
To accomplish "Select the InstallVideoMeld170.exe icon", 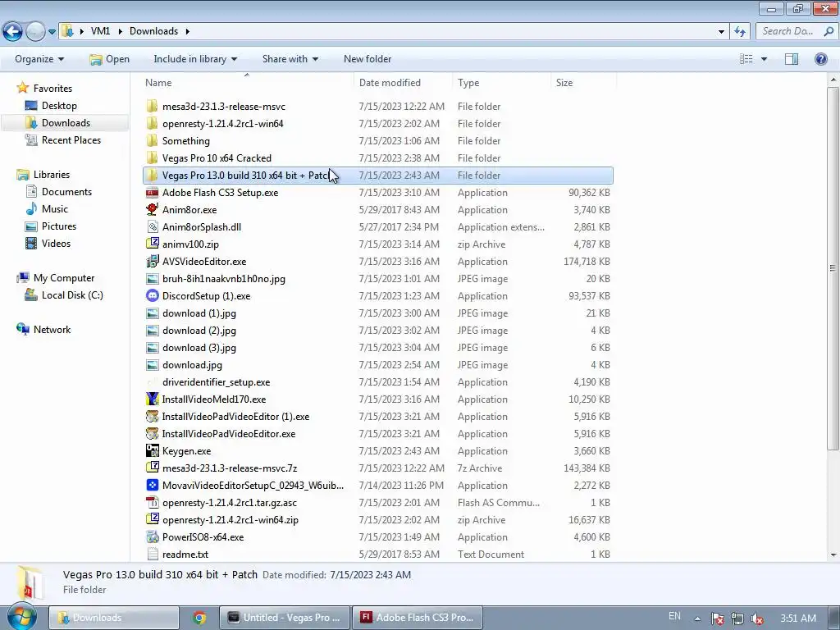I will coord(152,399).
